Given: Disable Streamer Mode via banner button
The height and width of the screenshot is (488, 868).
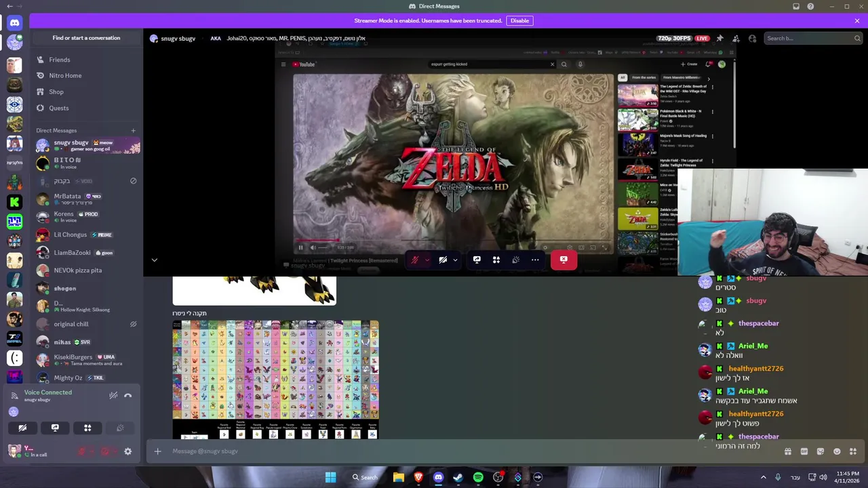Looking at the screenshot, I should point(519,20).
